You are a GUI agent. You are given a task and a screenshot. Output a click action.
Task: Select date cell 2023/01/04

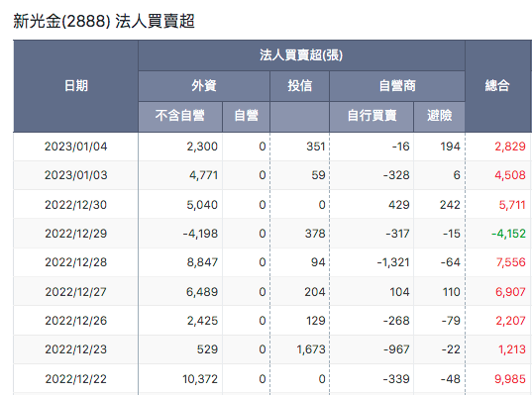76,147
